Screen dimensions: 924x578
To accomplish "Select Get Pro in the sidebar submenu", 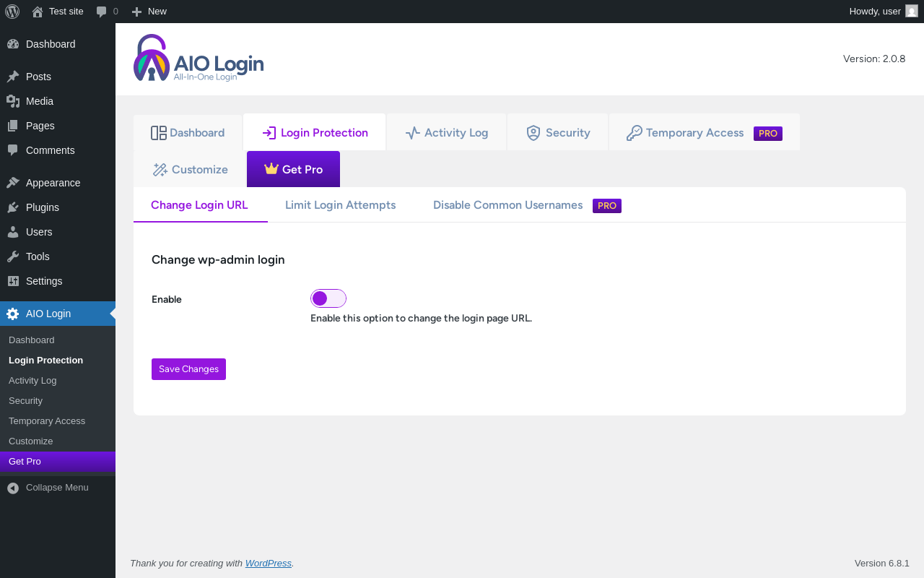I will tap(58, 462).
